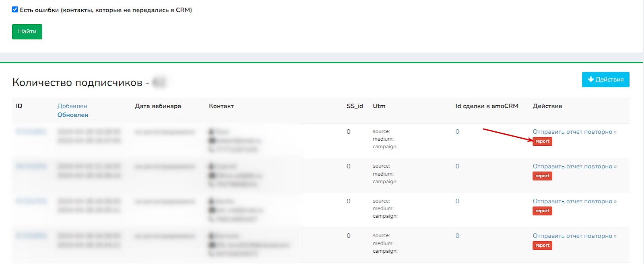
Task: Click the green 'Найти' button
Action: click(27, 32)
